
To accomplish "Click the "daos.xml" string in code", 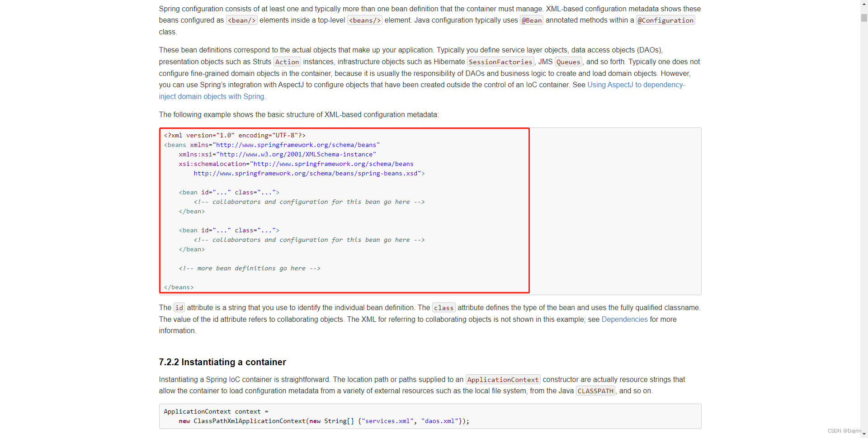I will click(440, 421).
